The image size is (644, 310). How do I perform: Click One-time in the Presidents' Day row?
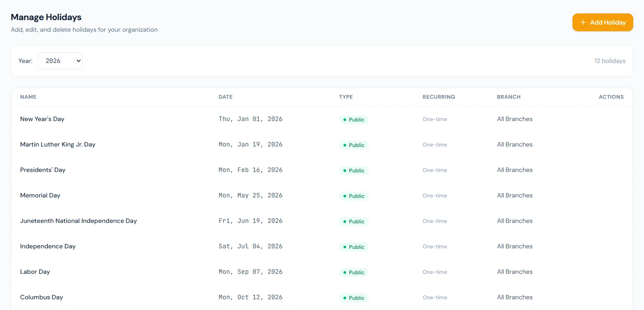(x=435, y=170)
